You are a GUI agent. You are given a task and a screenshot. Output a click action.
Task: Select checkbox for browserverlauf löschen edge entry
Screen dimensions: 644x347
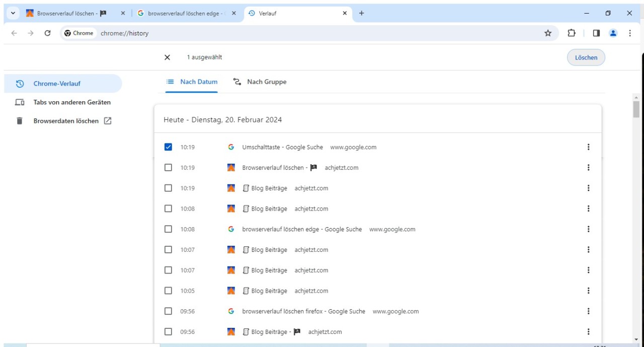pyautogui.click(x=168, y=229)
